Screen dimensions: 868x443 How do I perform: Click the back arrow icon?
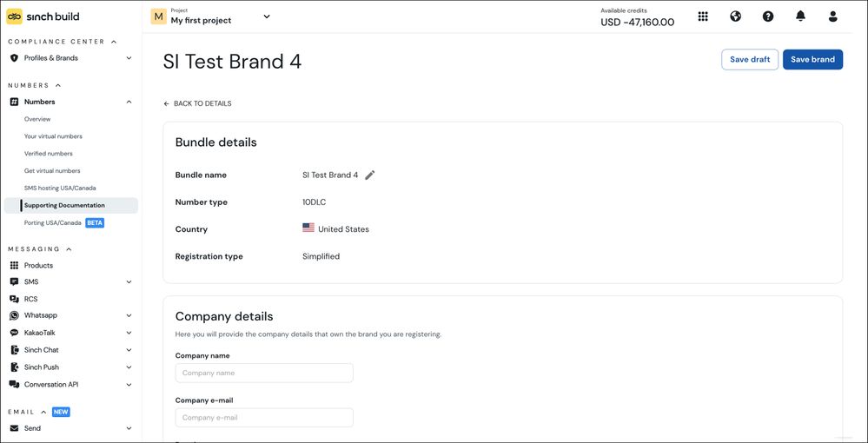tap(167, 103)
